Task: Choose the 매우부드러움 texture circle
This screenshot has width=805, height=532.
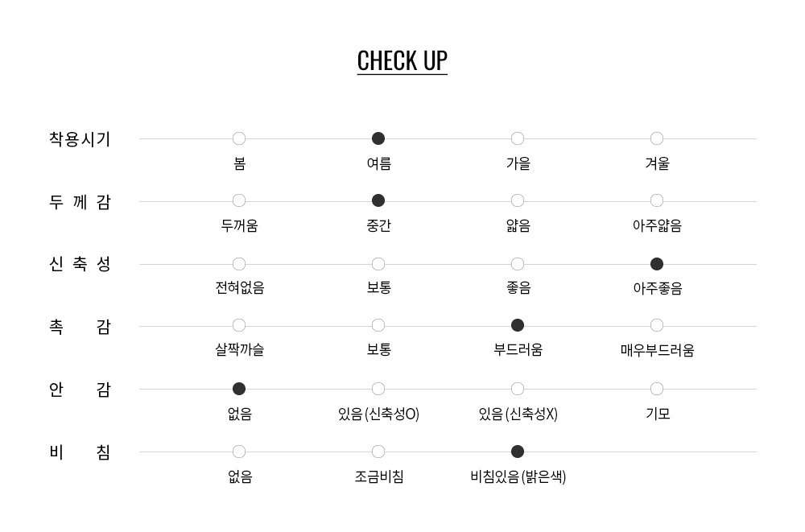Action: click(x=657, y=326)
